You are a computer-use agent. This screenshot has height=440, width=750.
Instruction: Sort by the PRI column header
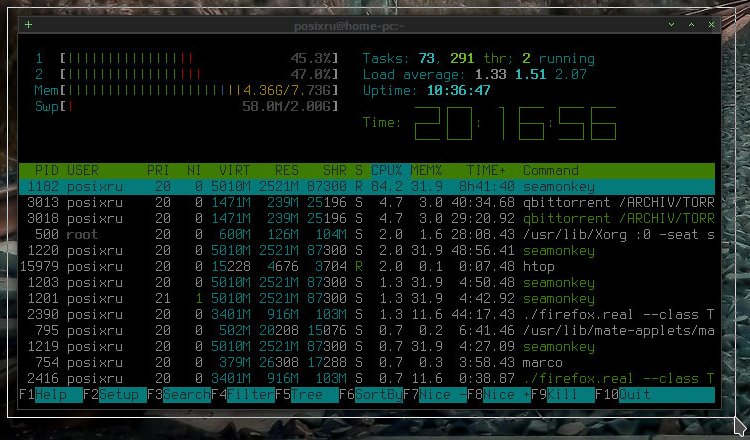point(158,170)
